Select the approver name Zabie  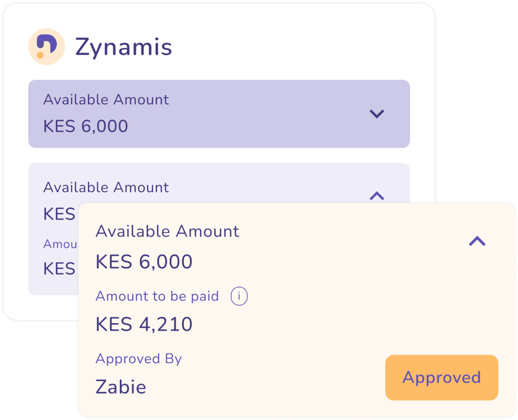click(x=121, y=387)
